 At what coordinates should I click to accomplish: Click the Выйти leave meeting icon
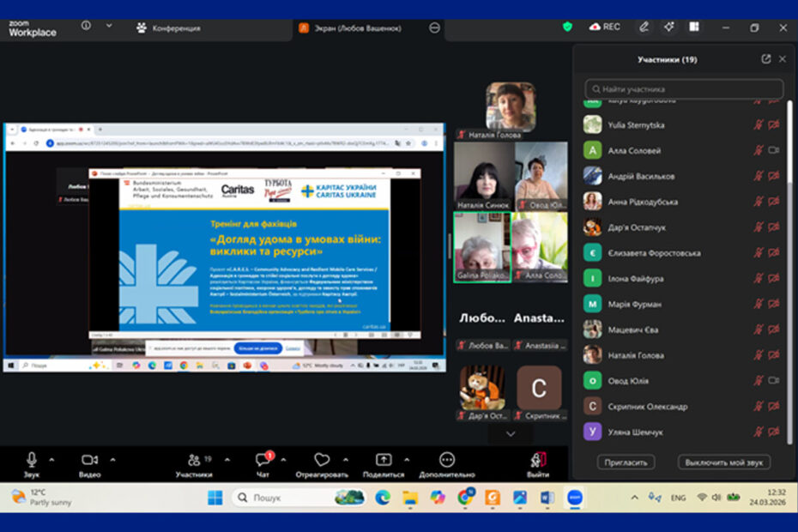coord(538,460)
